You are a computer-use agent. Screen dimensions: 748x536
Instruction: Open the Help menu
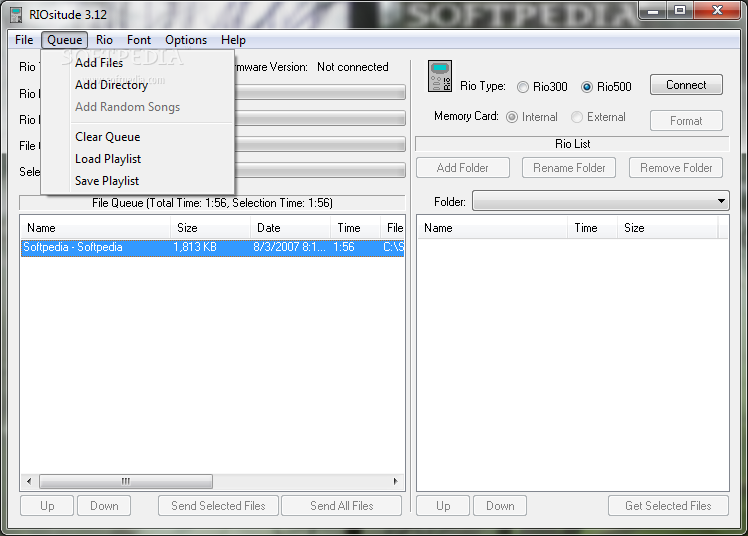233,40
